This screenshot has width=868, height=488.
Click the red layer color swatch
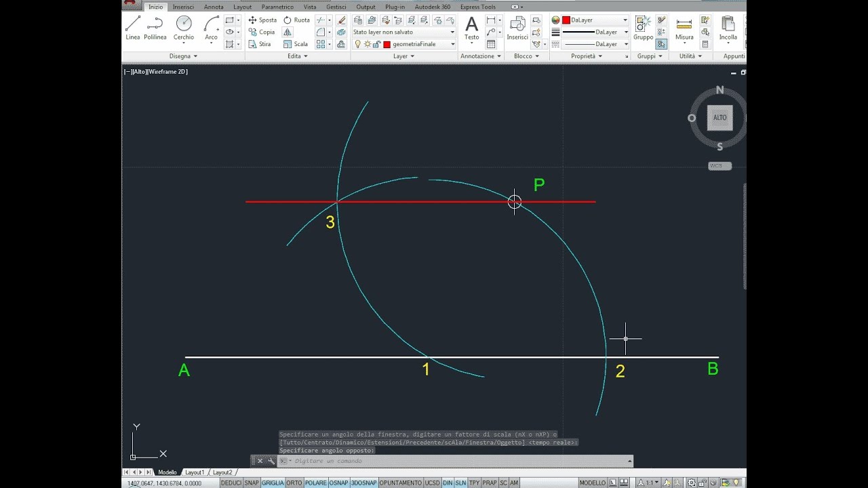tap(387, 44)
